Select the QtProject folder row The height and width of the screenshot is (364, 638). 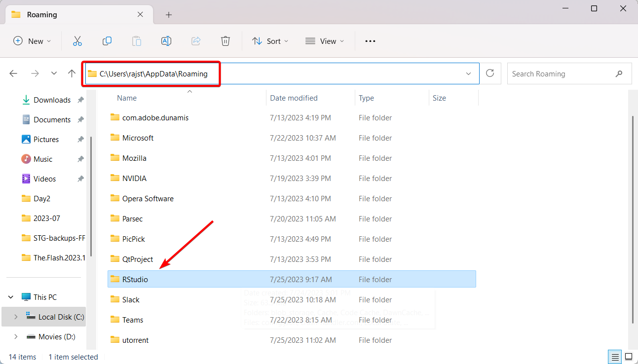pyautogui.click(x=292, y=259)
